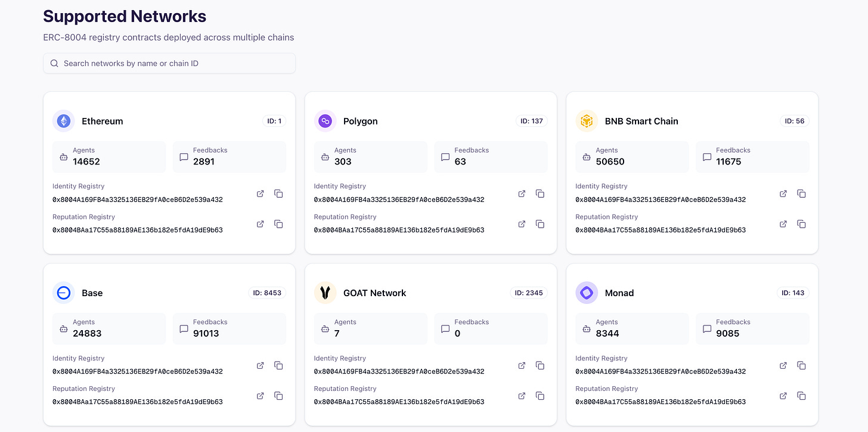Screen dimensions: 868x432
Task: Click the BNB Smart Chain ID: 56 badge
Action: coord(795,121)
